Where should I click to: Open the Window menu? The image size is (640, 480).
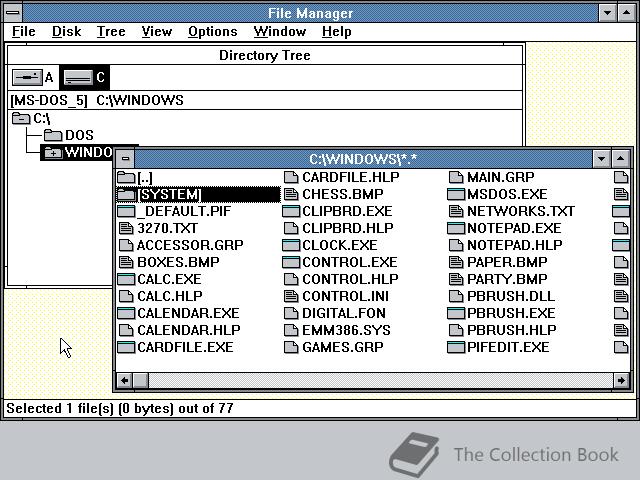pos(280,31)
